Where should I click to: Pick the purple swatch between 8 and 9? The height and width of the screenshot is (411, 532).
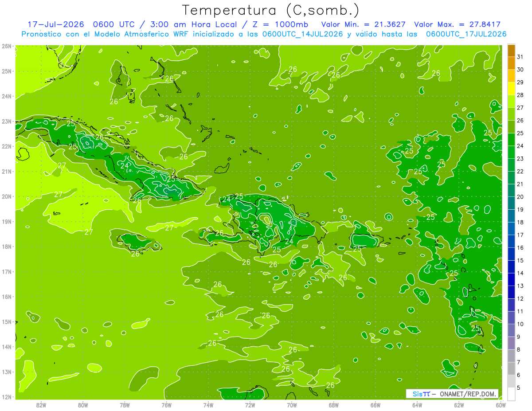(x=511, y=343)
